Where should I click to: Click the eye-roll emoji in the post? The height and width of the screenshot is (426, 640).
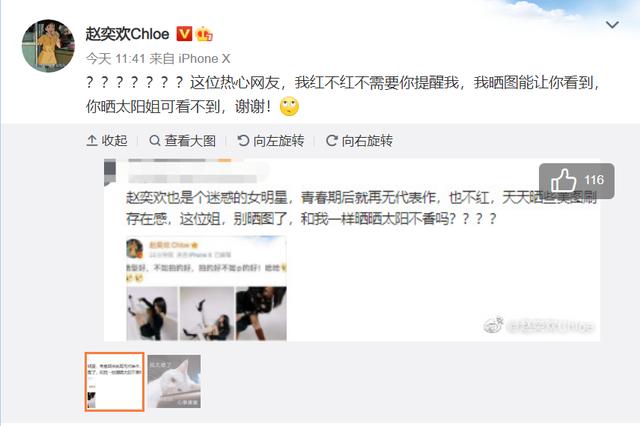point(289,106)
